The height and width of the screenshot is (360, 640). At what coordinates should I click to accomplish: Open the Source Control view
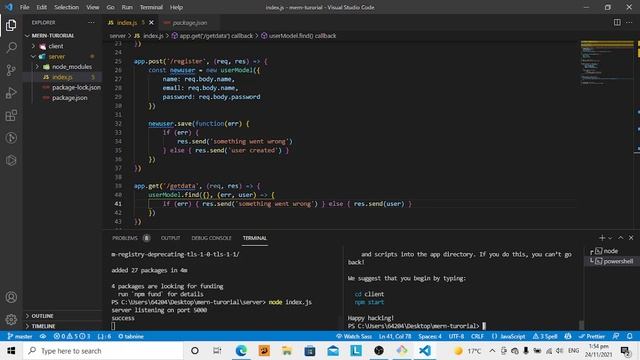click(11, 70)
